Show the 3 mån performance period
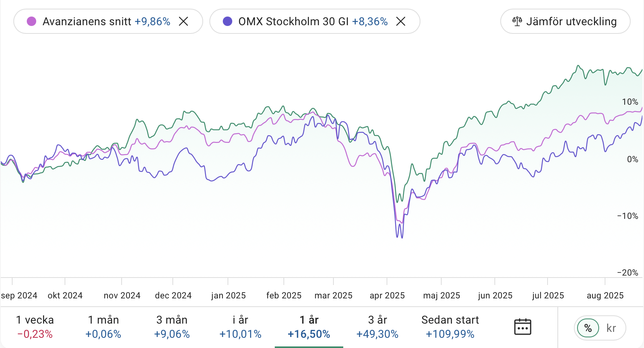The width and height of the screenshot is (644, 348). (x=172, y=327)
